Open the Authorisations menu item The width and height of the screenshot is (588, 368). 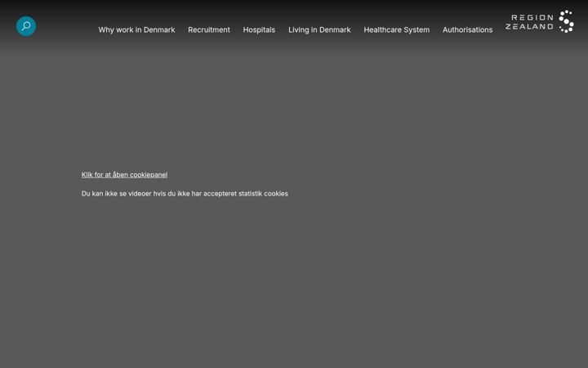point(468,30)
